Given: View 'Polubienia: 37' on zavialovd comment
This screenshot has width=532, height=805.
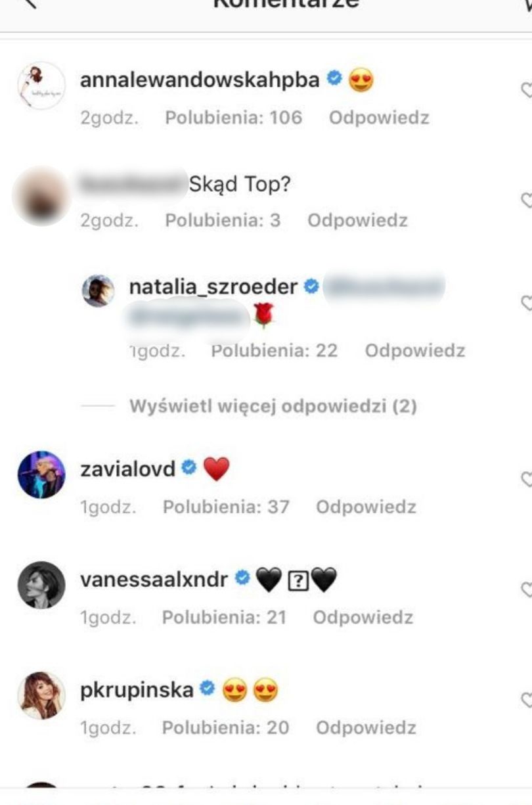Looking at the screenshot, I should (x=226, y=507).
